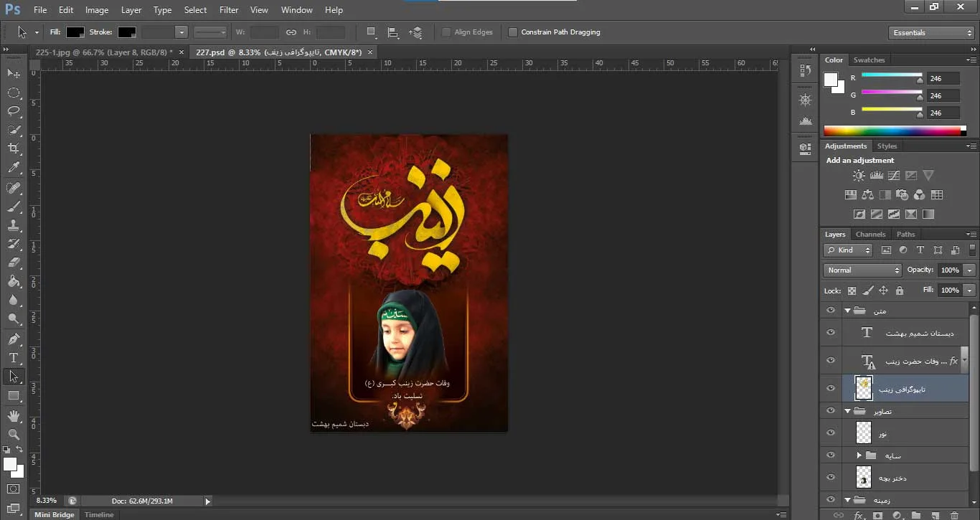Open the Image menu
Screen dimensions: 980x520
[97, 10]
